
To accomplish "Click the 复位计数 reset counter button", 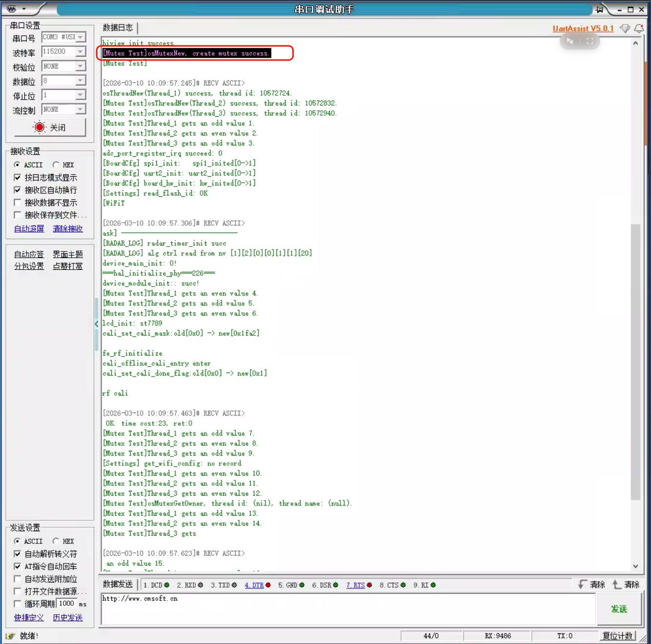I will coord(618,636).
